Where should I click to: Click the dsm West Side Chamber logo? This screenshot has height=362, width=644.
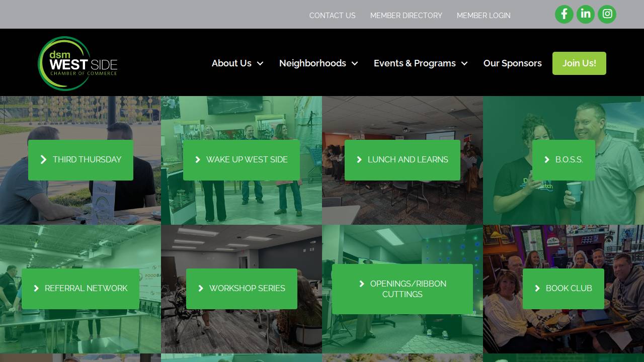tap(77, 63)
